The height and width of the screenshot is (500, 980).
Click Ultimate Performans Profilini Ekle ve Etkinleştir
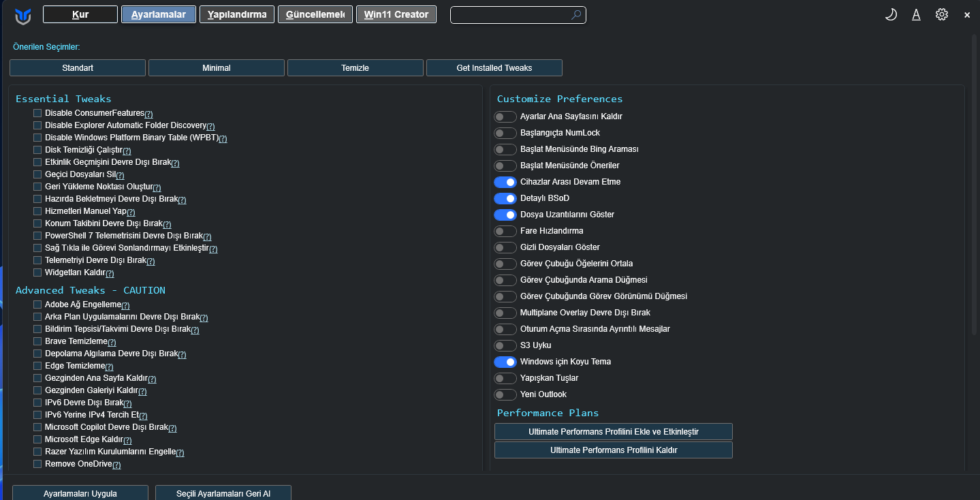click(612, 431)
